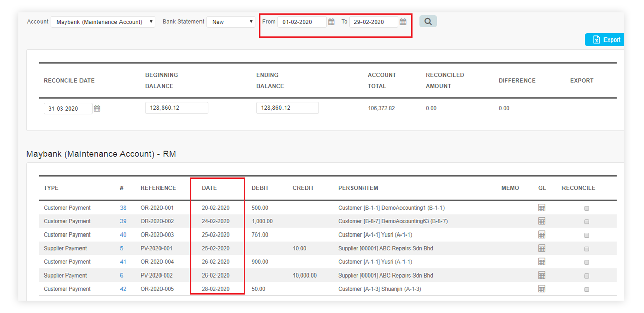Select credit amount 10,000.00
Image resolution: width=644 pixels, height=313 pixels.
305,276
